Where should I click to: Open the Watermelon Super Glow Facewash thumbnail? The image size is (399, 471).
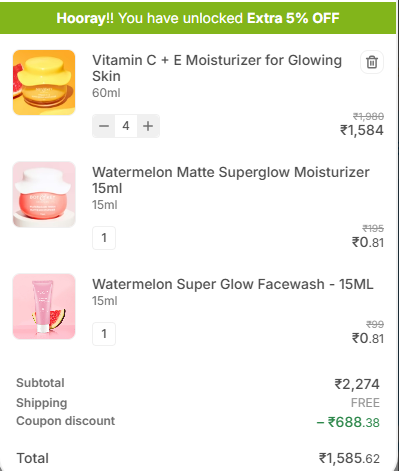44,306
